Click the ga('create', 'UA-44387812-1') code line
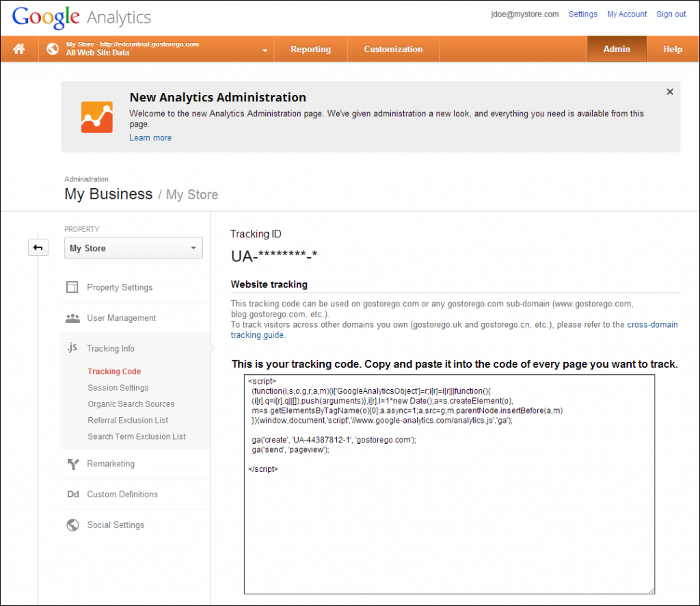The width and height of the screenshot is (700, 606). (x=334, y=440)
